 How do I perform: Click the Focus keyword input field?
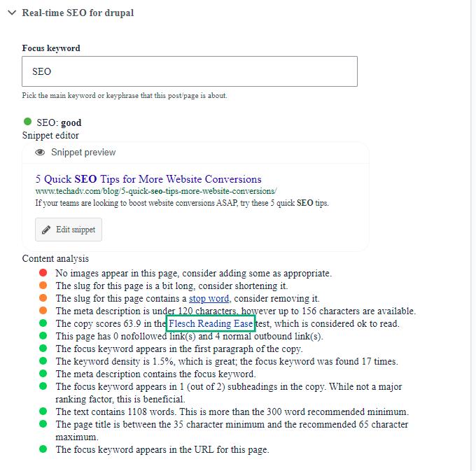tap(190, 71)
